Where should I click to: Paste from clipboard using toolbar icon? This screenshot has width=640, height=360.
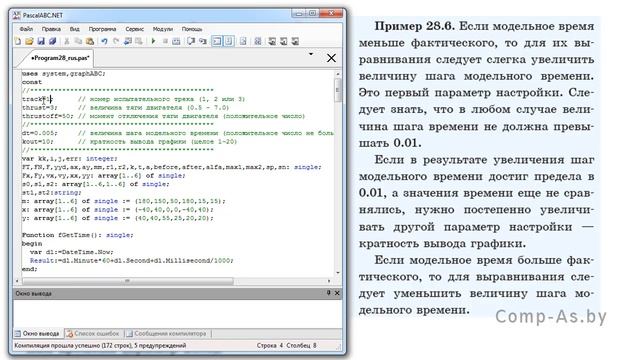click(x=89, y=41)
